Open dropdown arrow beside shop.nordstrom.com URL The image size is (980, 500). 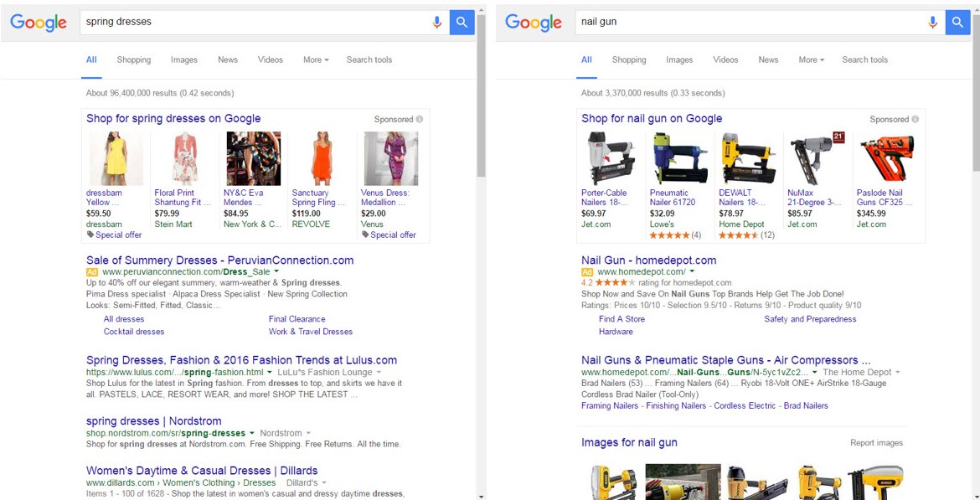coord(252,433)
